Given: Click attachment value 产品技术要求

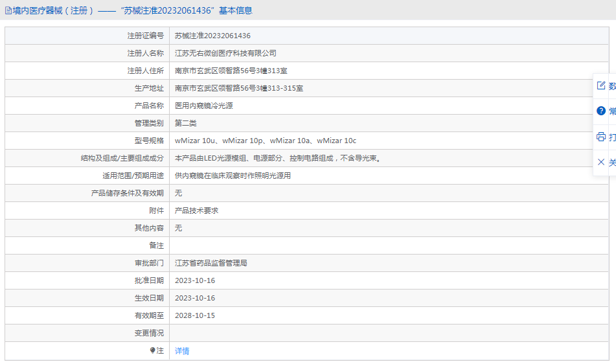Looking at the screenshot, I should 196,210.
